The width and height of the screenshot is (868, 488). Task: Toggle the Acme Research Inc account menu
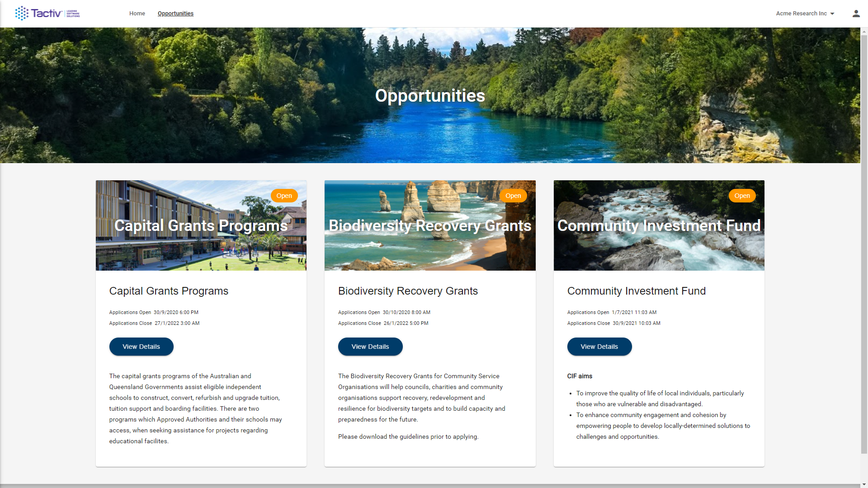click(x=807, y=13)
